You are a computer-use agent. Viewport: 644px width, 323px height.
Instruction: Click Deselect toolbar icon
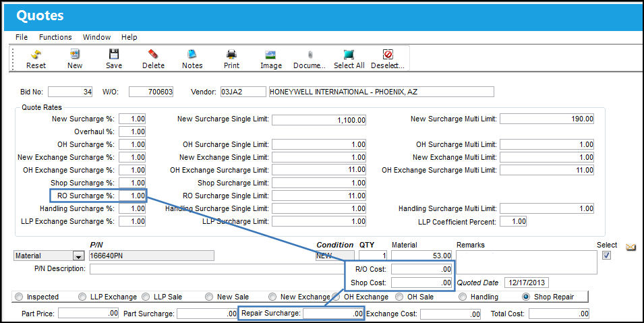(x=388, y=54)
